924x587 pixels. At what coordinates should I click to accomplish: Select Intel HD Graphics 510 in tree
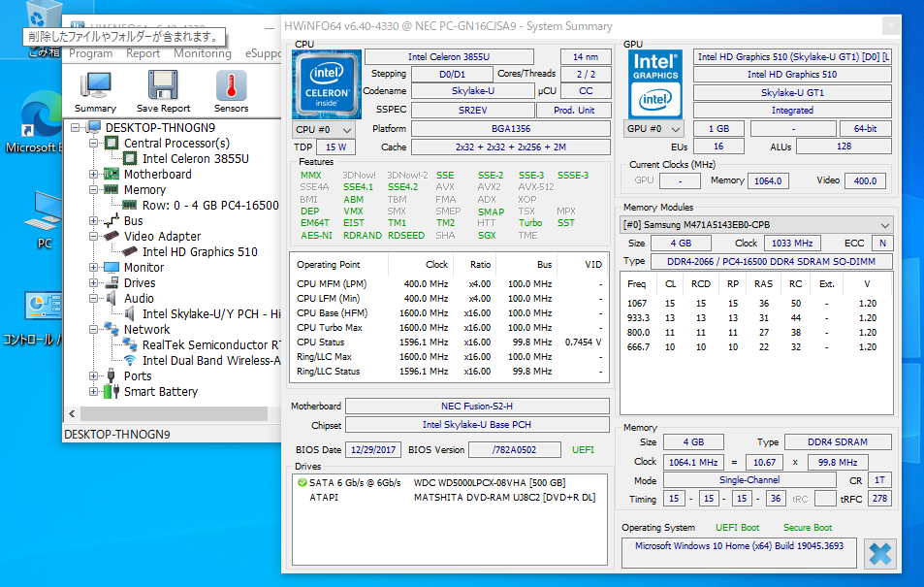200,252
